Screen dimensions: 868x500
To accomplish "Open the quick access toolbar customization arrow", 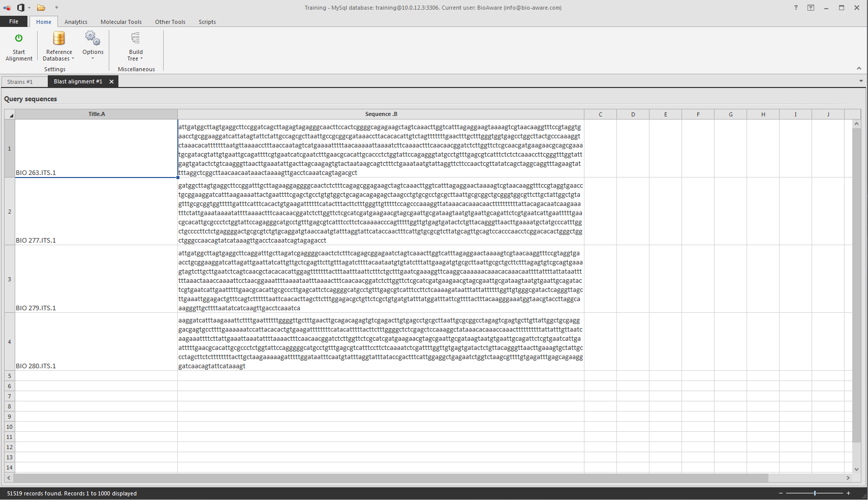I will tap(56, 8).
